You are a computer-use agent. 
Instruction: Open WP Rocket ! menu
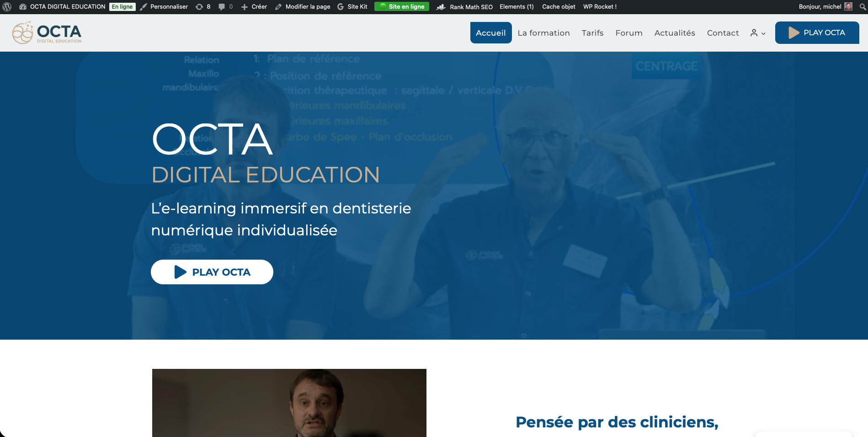(600, 7)
